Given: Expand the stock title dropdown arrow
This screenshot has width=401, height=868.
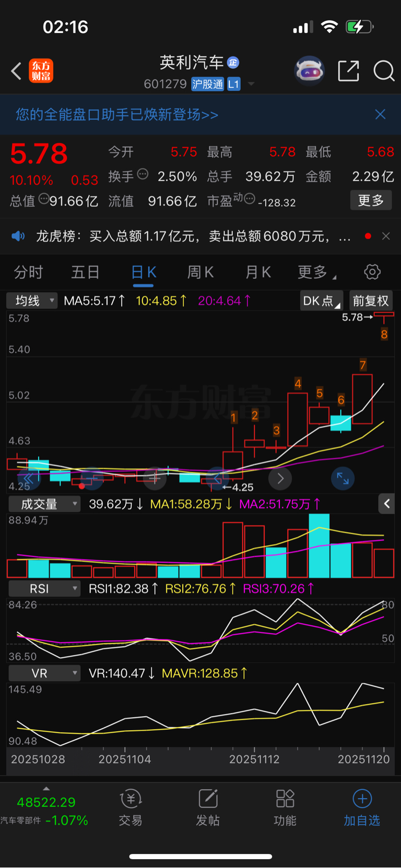Looking at the screenshot, I should [251, 84].
